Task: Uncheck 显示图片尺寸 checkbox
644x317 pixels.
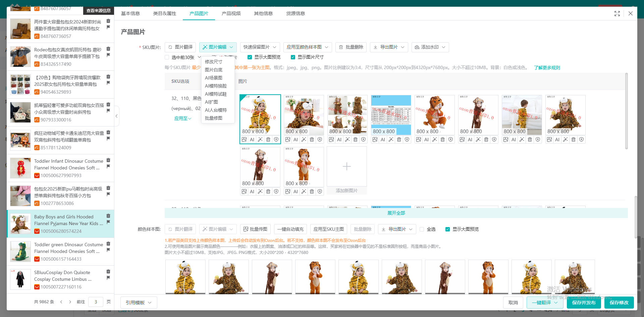Action: click(x=293, y=57)
